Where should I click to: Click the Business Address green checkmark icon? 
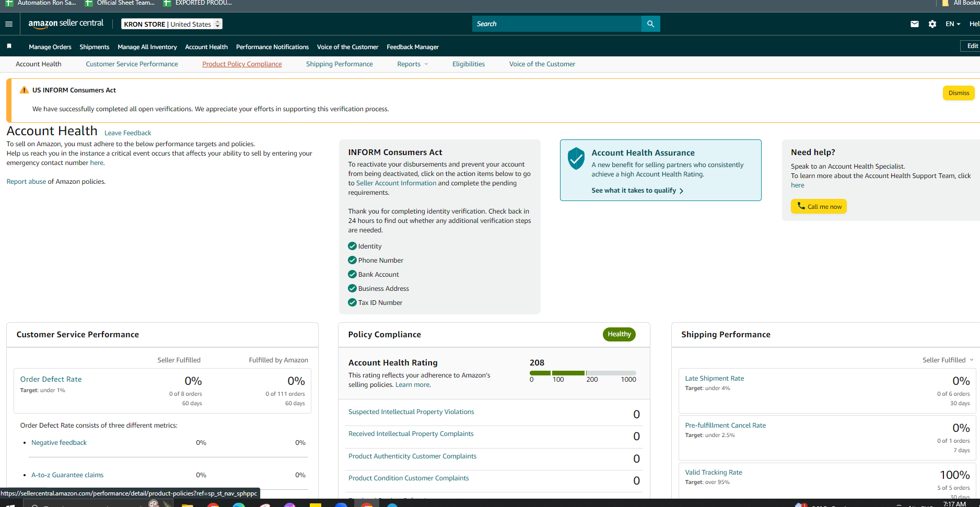(x=352, y=288)
